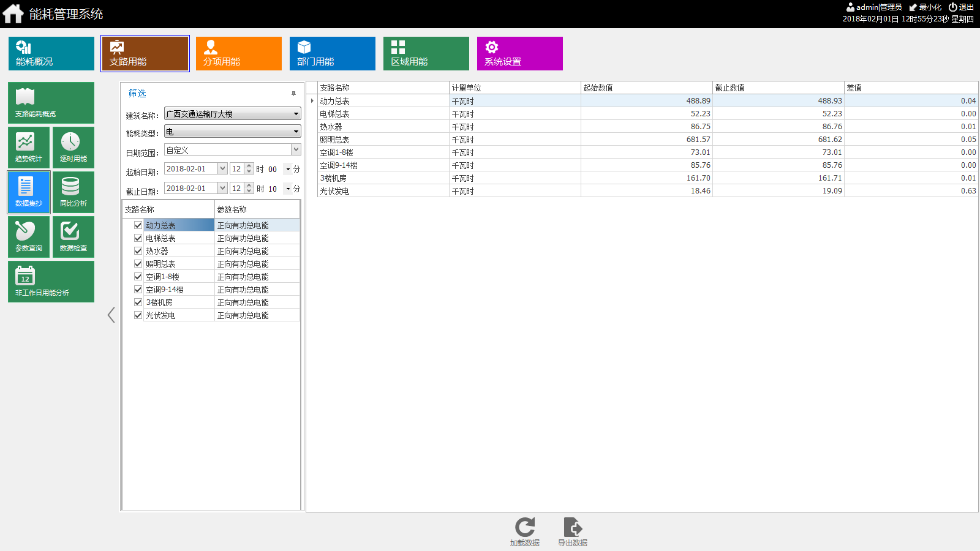This screenshot has width=980, height=551.
Task: Click the 0.63 difference cell
Action: [x=911, y=191]
